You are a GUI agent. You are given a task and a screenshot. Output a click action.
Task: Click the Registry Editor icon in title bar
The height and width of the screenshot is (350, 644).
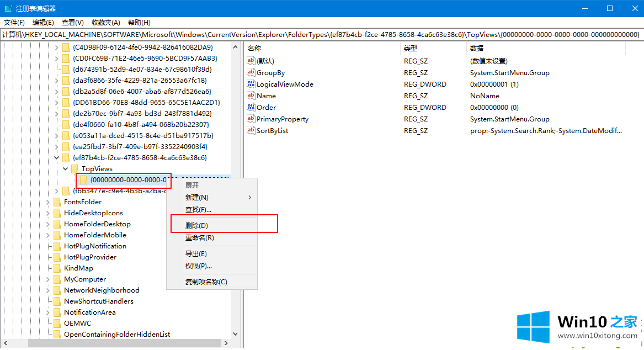[x=8, y=8]
